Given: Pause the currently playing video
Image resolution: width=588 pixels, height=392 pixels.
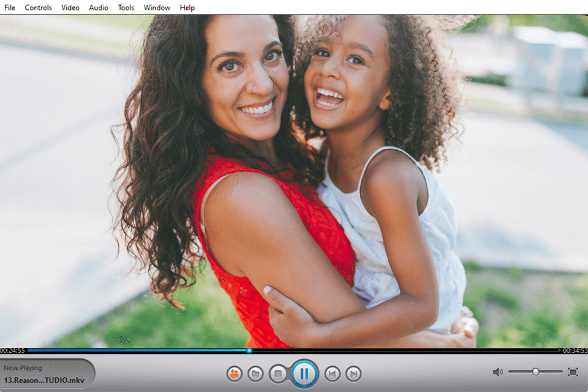Looking at the screenshot, I should [x=303, y=372].
